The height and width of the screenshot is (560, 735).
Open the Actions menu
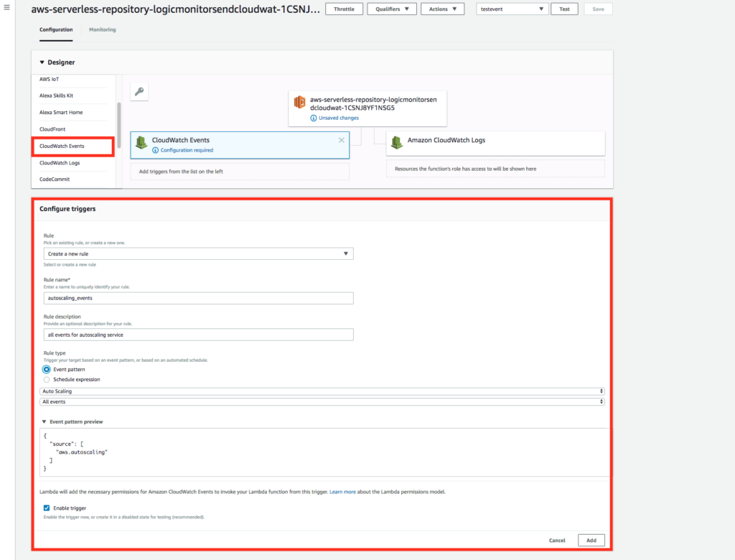442,9
